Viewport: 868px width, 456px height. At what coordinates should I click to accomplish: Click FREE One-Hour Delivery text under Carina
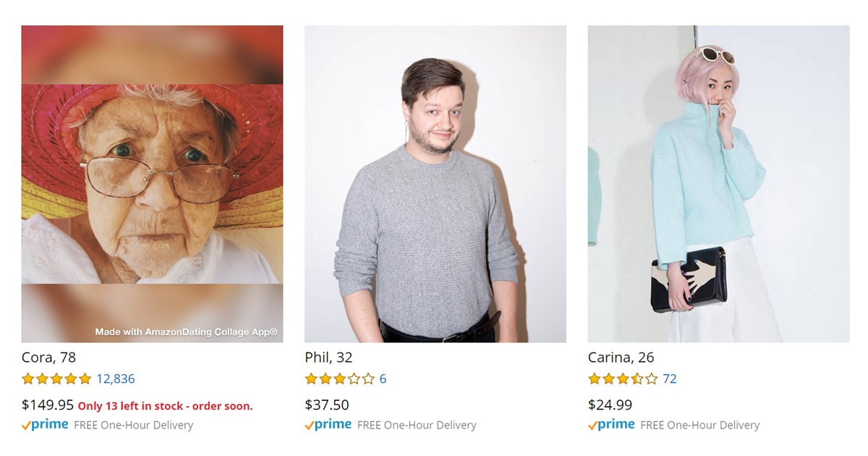pos(700,426)
